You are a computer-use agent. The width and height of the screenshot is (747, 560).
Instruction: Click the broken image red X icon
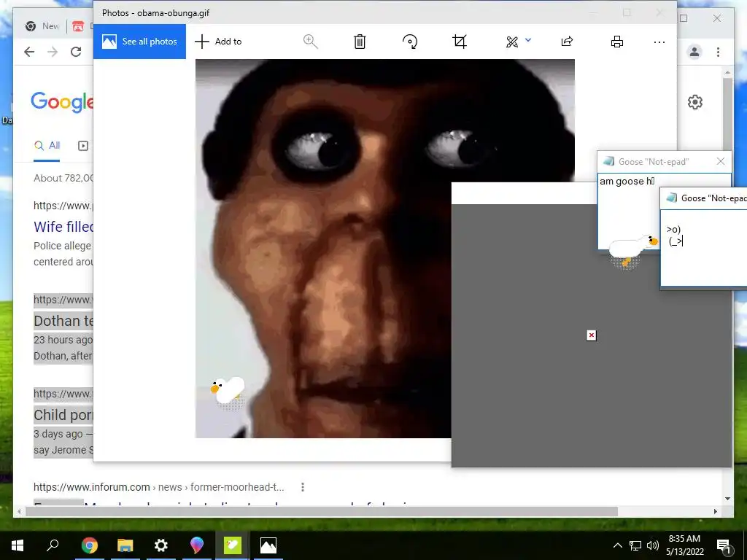[591, 335]
